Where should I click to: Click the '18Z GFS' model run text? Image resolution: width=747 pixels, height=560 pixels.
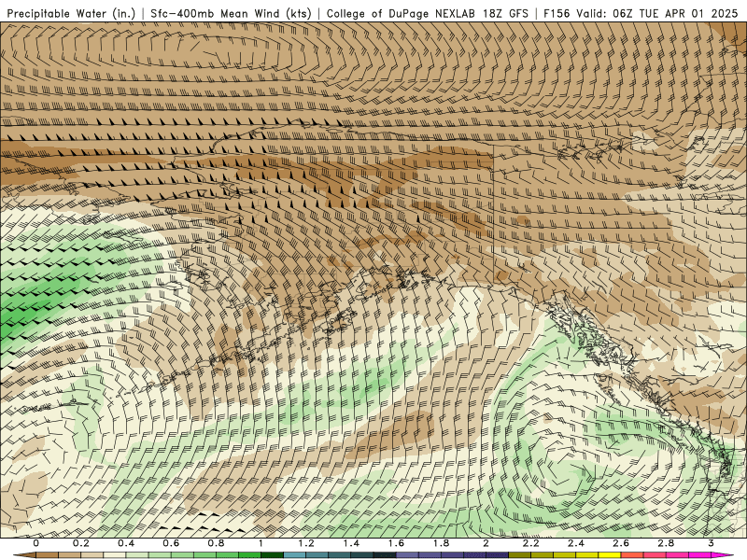(505, 13)
